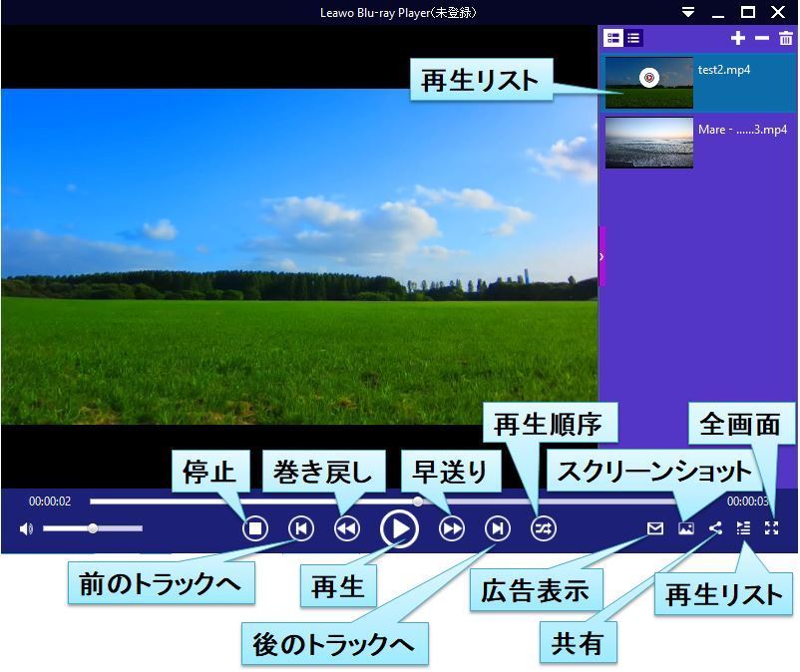Switch playlist to list view
Image resolution: width=800 pixels, height=672 pixels.
click(x=635, y=39)
